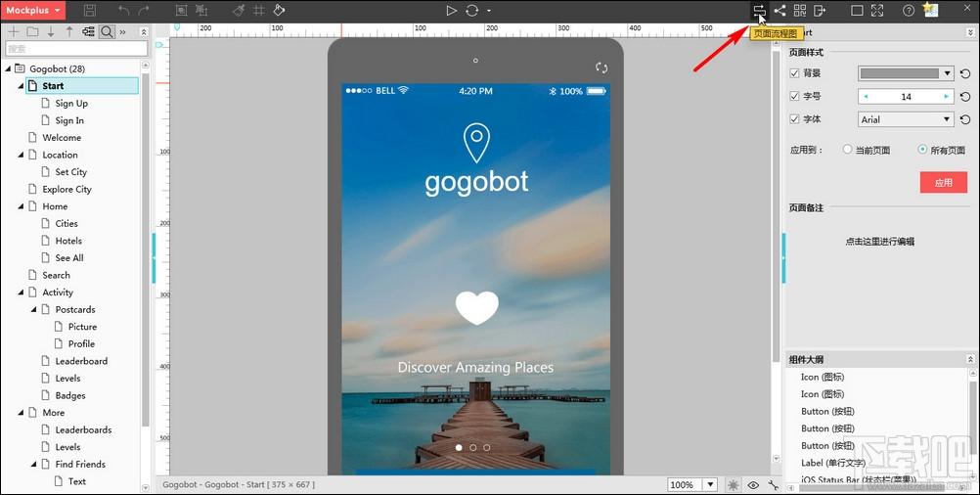Collapse the Location page tree node
Image resolution: width=980 pixels, height=495 pixels.
coord(21,155)
